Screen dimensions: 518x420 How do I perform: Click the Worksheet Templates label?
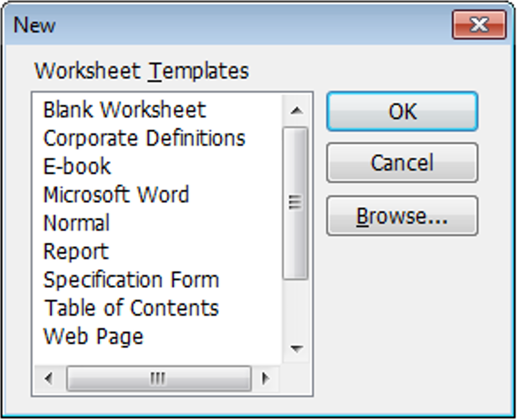pos(142,70)
